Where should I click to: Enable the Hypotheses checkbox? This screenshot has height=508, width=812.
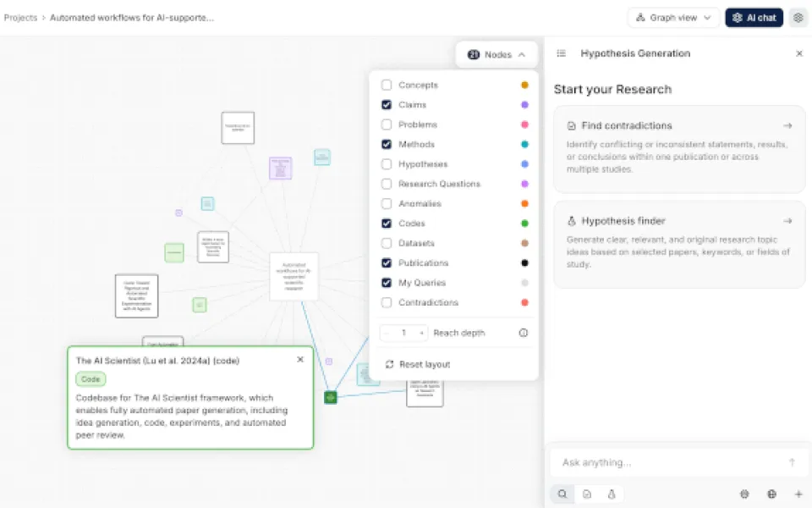click(387, 163)
